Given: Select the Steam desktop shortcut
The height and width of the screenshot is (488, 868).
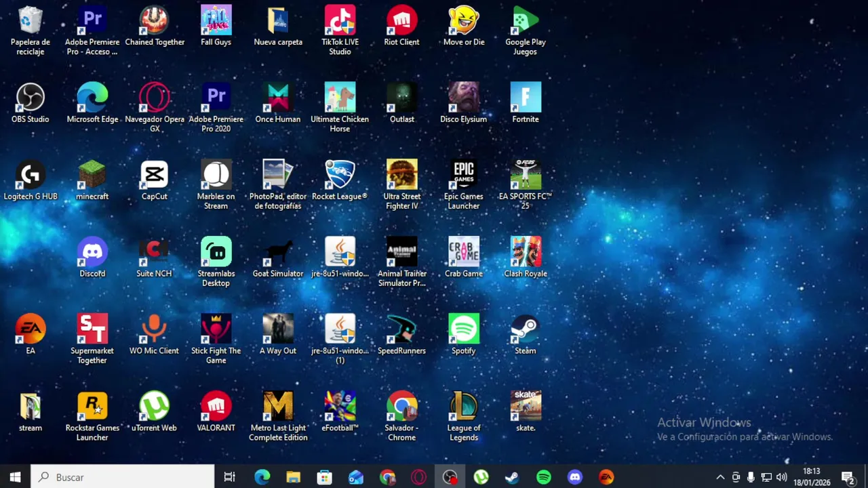Looking at the screenshot, I should [x=526, y=335].
